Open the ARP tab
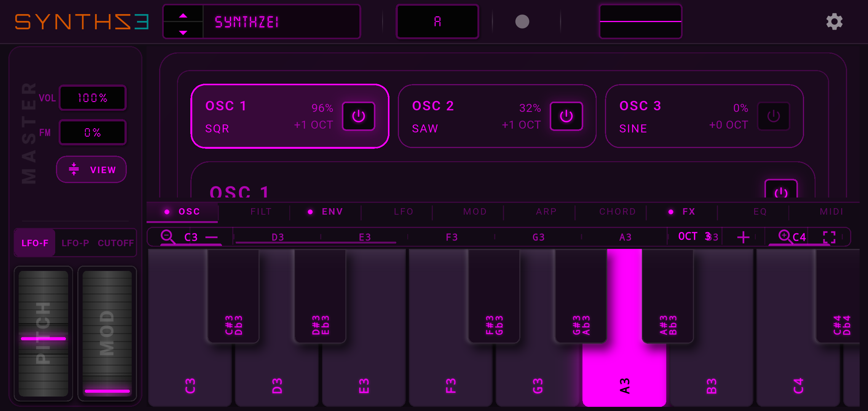Screen dimensions: 868x411 tap(546, 212)
